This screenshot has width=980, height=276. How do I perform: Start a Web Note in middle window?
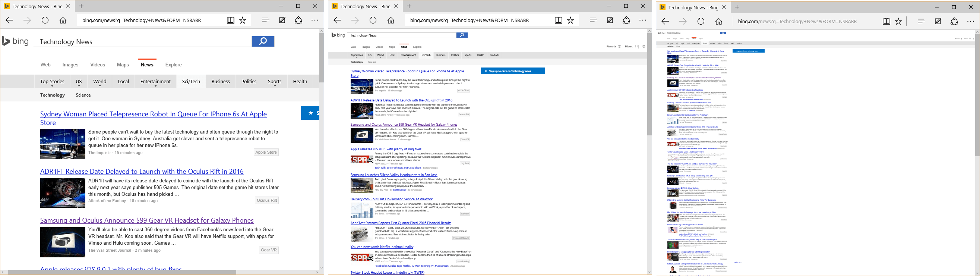click(x=610, y=20)
